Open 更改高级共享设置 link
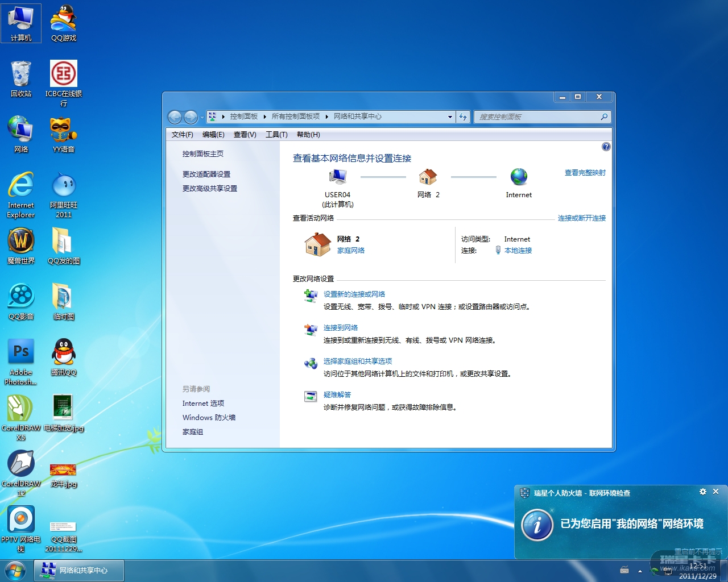The image size is (728, 582). [x=210, y=189]
